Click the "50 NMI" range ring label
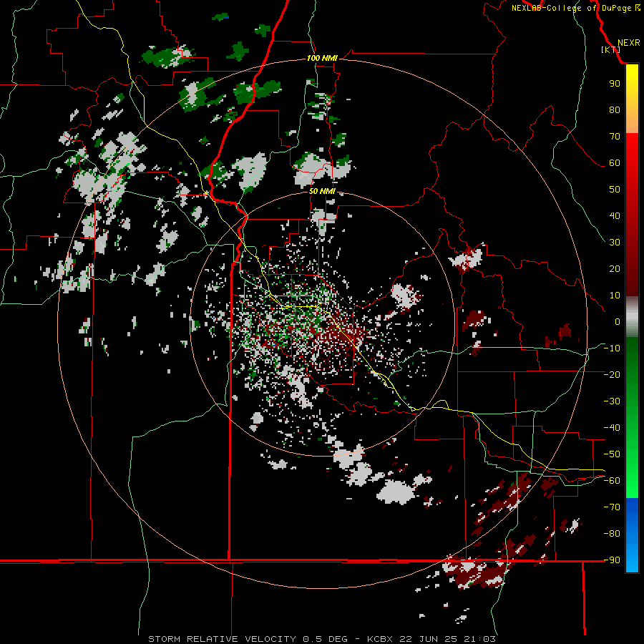644x644 pixels. 322,191
